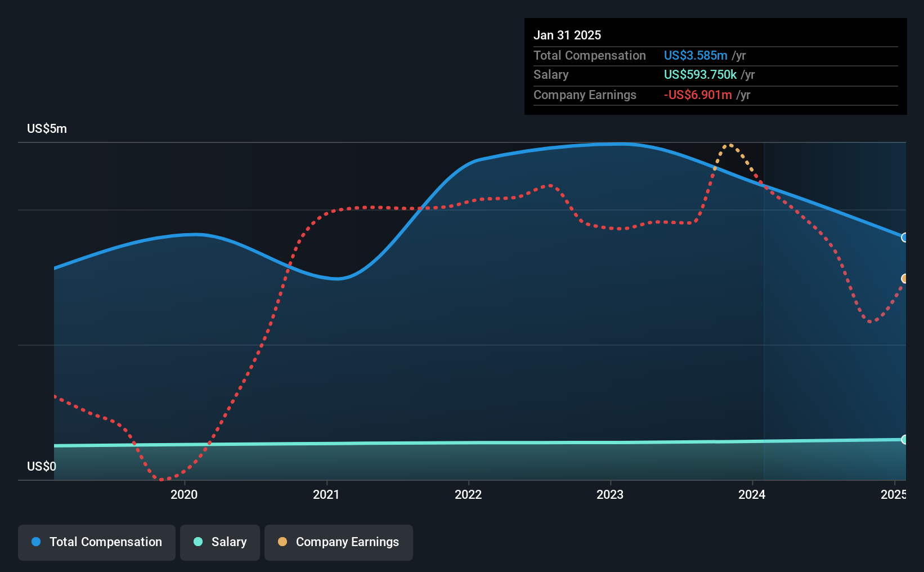924x572 pixels.
Task: Click the blue Total Compensation legend dot
Action: 36,542
